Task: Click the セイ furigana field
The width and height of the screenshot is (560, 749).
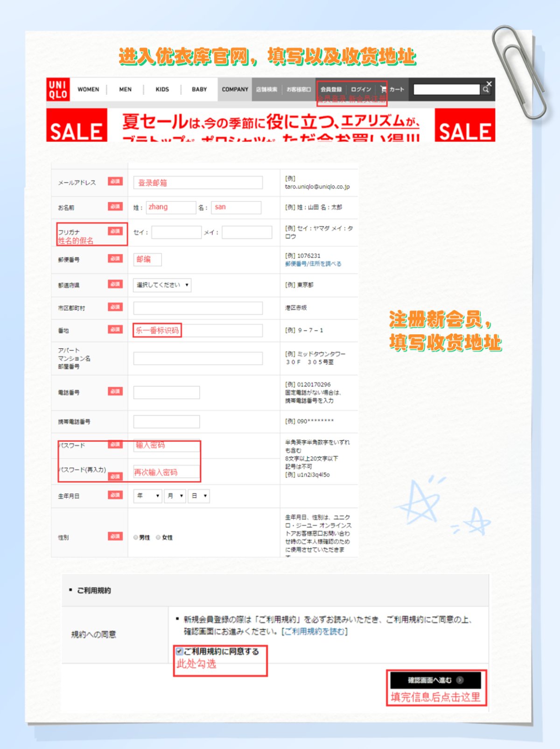Action: [176, 232]
